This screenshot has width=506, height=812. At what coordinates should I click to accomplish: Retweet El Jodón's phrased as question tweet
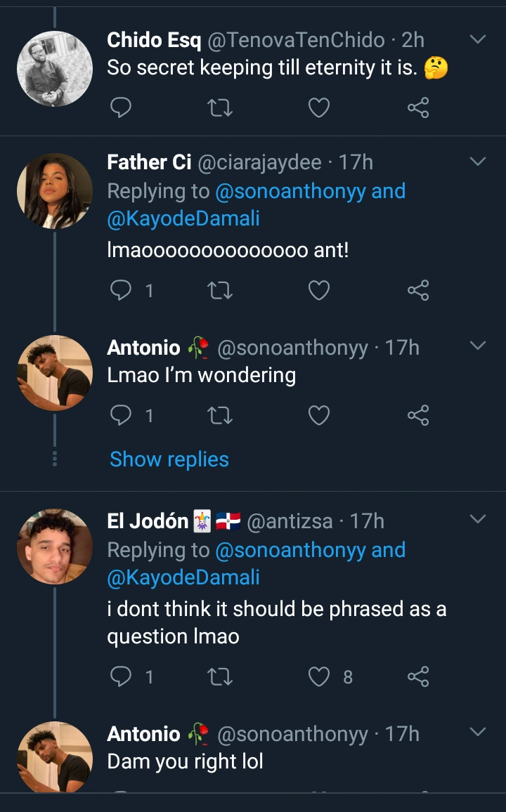[x=221, y=676]
